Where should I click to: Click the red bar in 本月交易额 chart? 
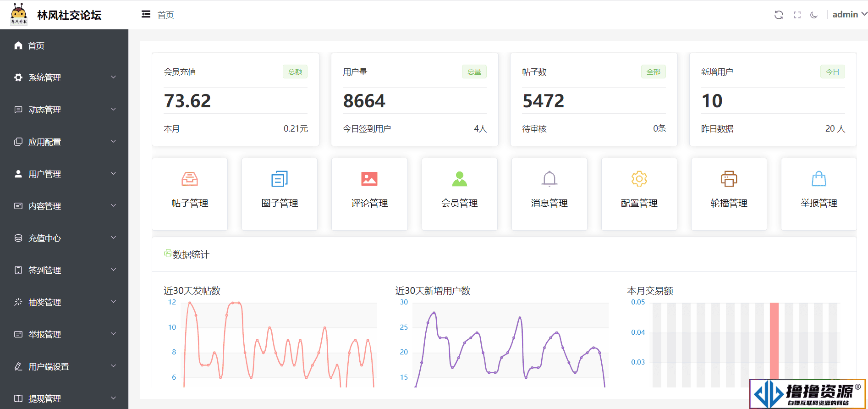pyautogui.click(x=774, y=340)
